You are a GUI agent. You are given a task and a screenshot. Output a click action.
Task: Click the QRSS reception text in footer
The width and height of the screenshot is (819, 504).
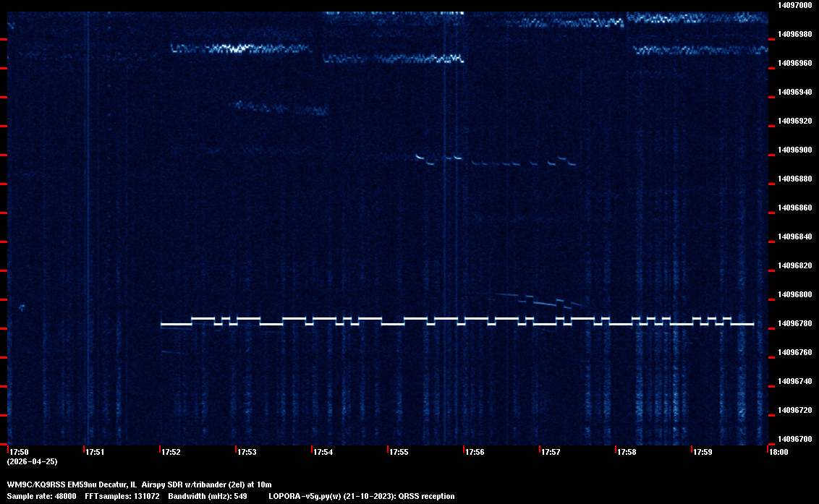pos(426,496)
